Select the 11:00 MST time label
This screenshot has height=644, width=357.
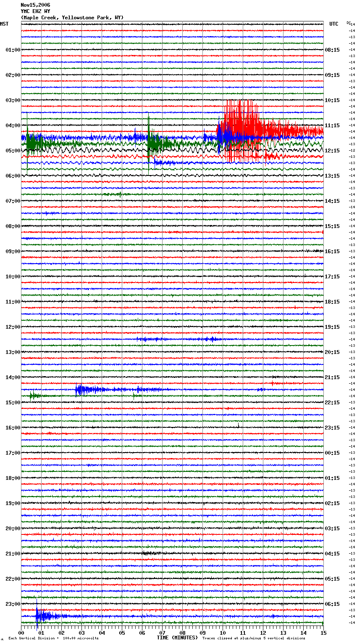click(x=13, y=302)
